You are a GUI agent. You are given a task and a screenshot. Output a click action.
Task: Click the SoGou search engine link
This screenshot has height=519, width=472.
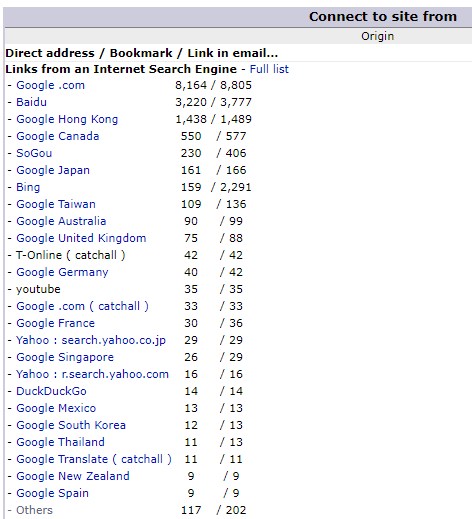[x=34, y=153]
